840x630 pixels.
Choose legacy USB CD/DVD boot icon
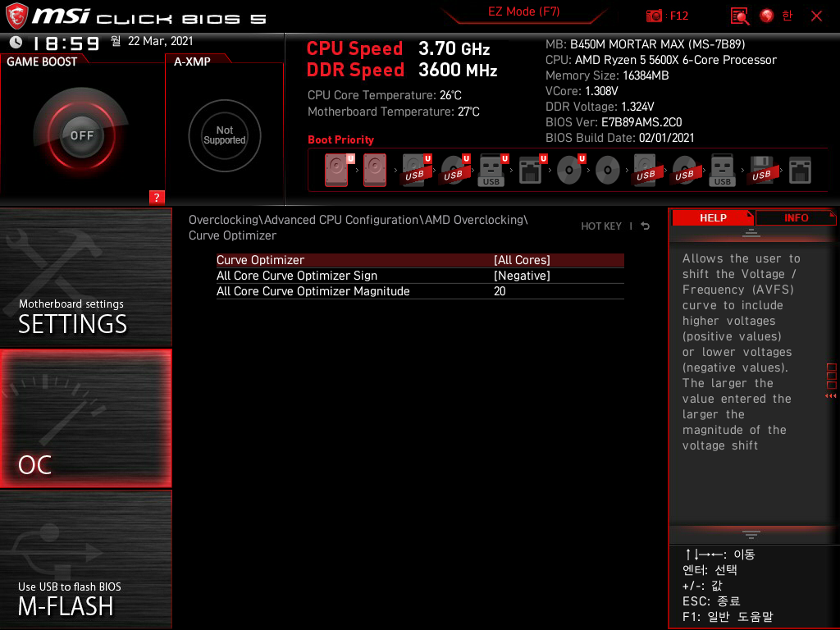click(x=685, y=170)
